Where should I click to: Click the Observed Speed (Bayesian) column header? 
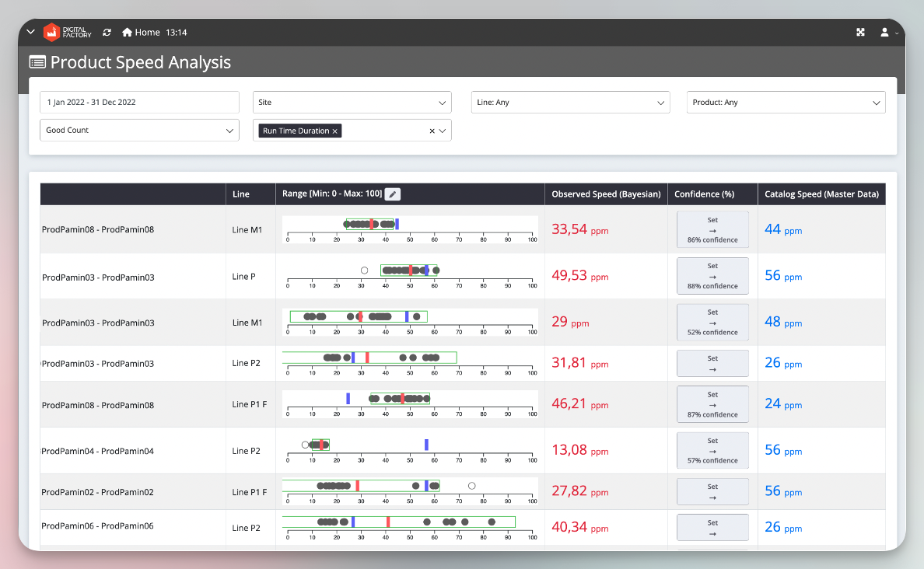[606, 194]
